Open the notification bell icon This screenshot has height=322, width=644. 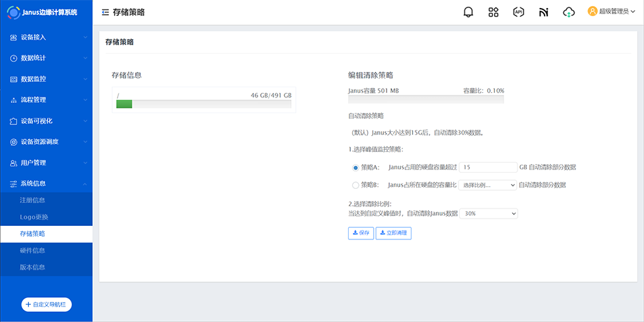pos(469,12)
